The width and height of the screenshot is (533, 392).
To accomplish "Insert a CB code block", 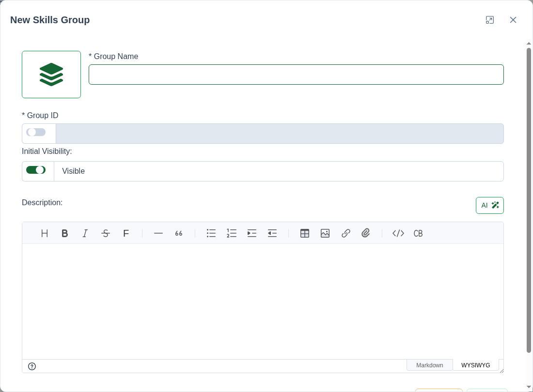I will pyautogui.click(x=418, y=233).
